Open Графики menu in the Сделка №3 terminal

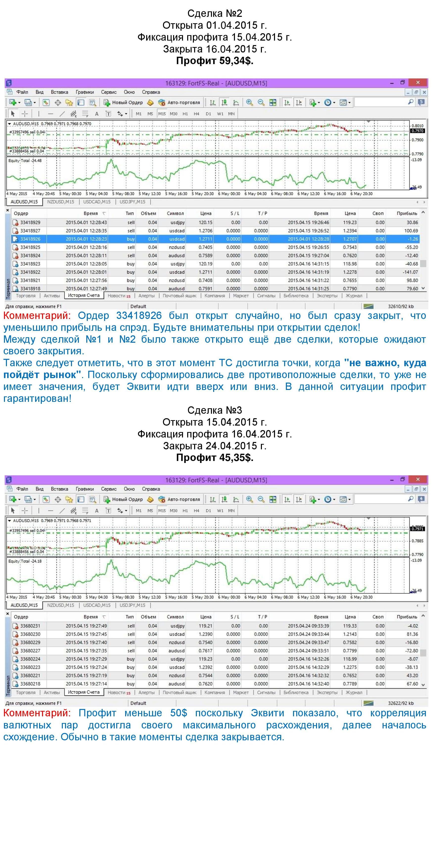[85, 489]
